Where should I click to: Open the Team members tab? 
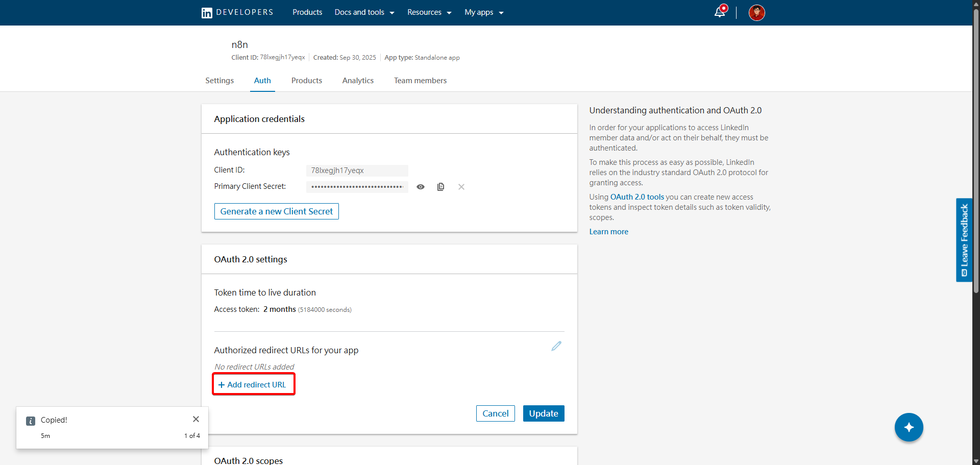click(420, 80)
